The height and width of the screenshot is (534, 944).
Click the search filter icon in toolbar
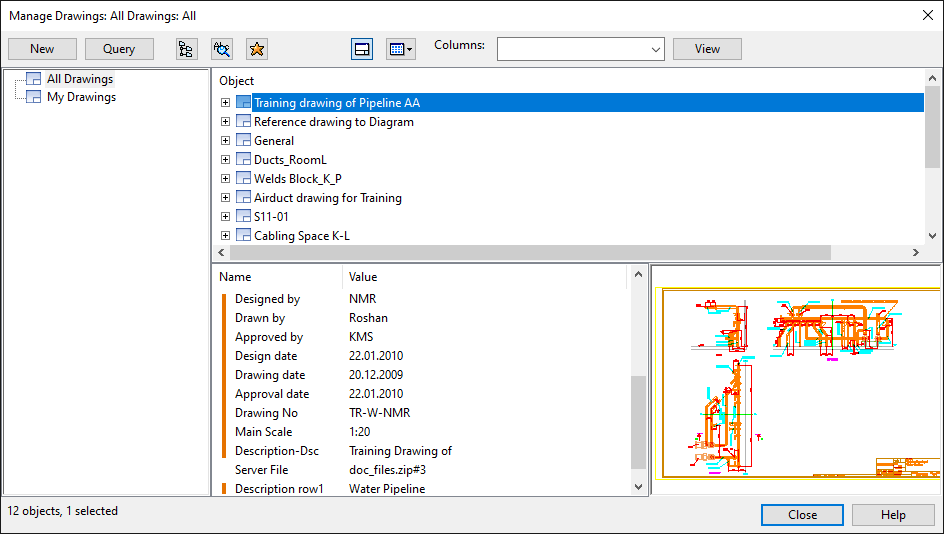pos(221,49)
